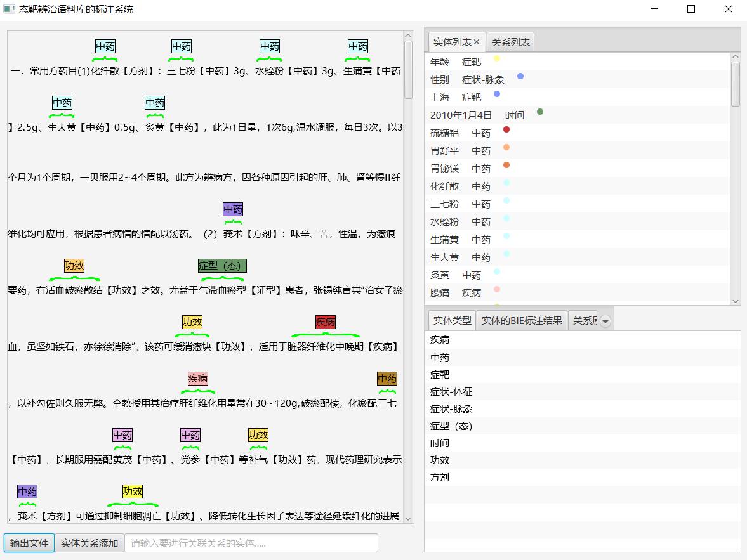Screen dimensions: 747x560
Task: Close the 实体列表 tab
Action: 477,42
